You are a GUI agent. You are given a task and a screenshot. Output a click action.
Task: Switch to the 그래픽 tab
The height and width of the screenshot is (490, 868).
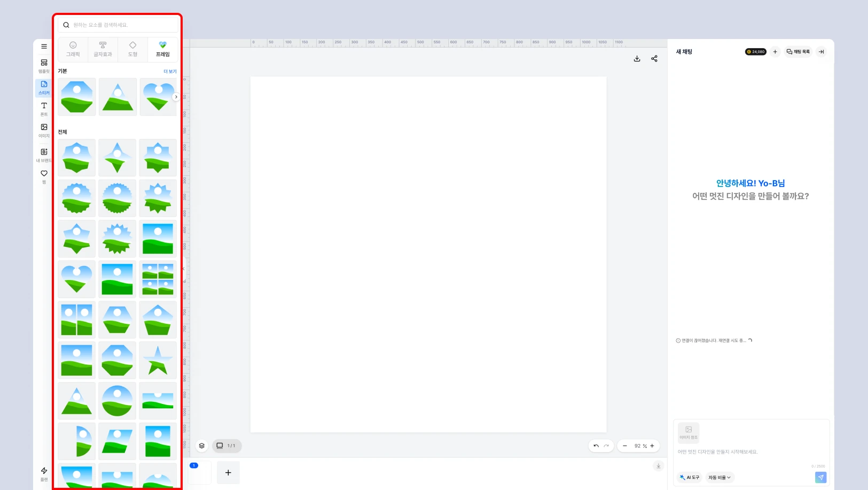73,49
